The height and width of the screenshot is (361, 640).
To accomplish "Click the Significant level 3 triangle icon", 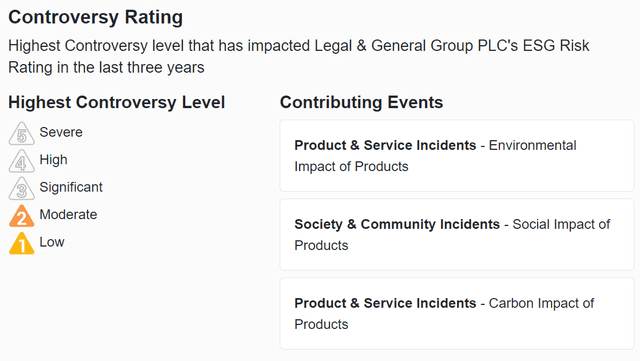I will (22, 188).
